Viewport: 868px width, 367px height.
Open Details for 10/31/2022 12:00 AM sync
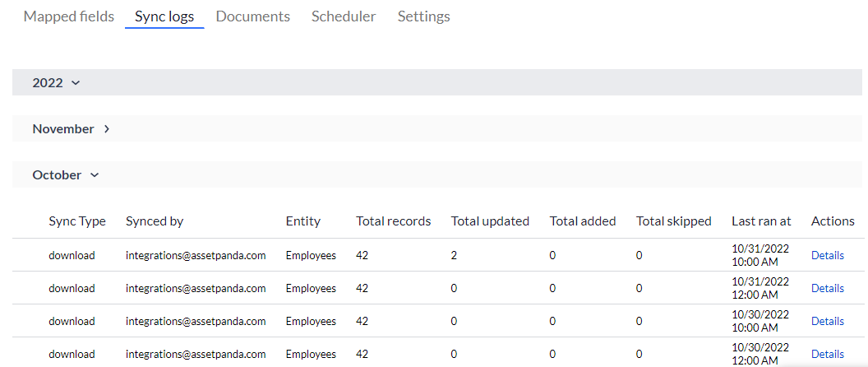(x=827, y=288)
